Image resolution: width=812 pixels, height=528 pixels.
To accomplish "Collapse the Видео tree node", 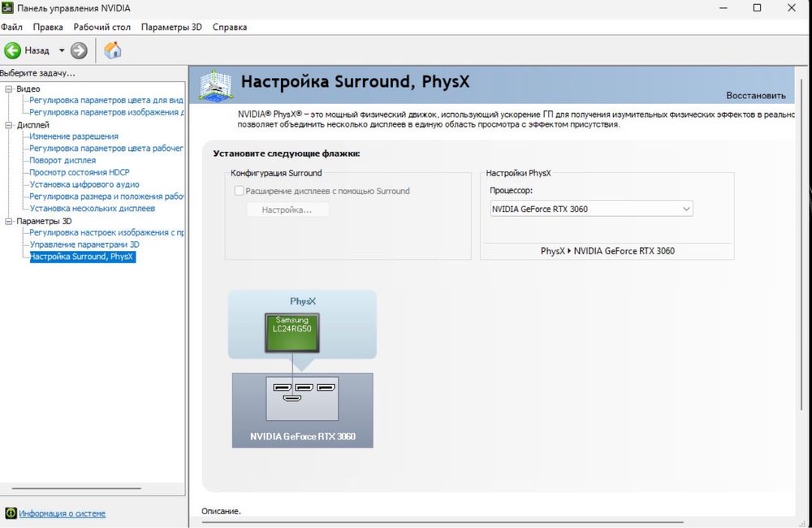I will coord(9,89).
